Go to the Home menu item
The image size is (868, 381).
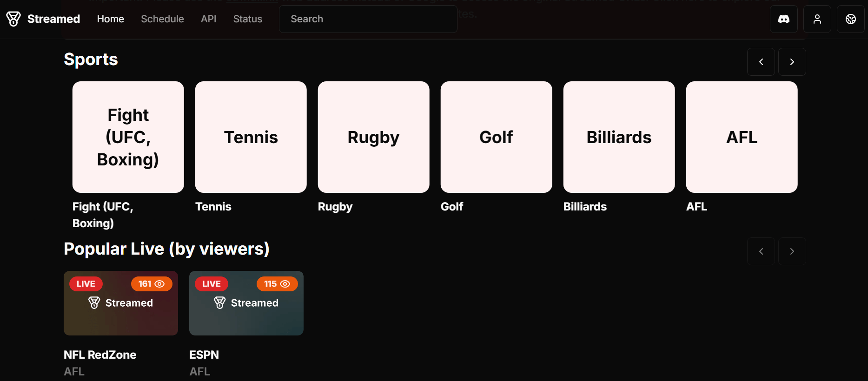111,19
